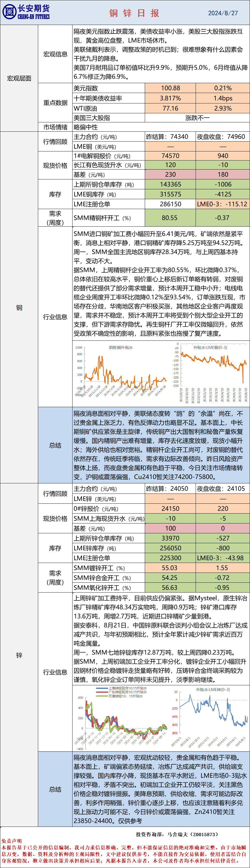Click the 昨结算：24050 zinc cell

170,489
